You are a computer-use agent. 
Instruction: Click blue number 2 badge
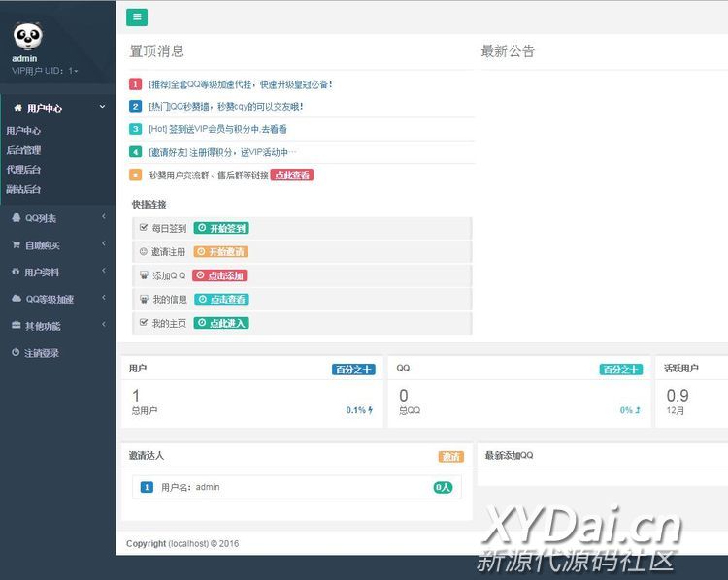tap(135, 107)
